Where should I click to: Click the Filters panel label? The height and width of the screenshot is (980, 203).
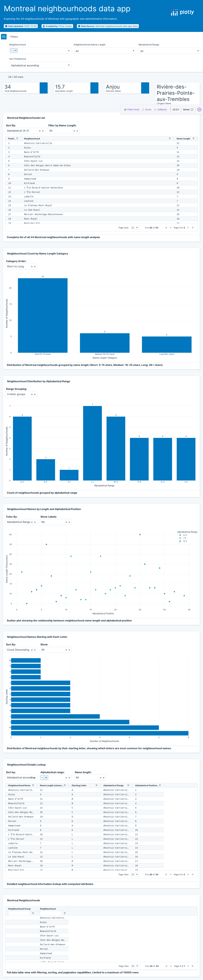pos(14,37)
